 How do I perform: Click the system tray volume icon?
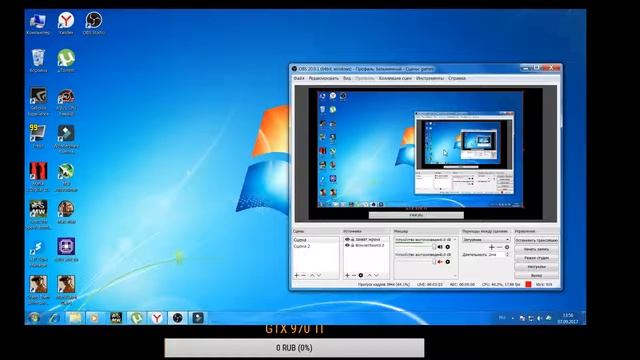click(540, 318)
